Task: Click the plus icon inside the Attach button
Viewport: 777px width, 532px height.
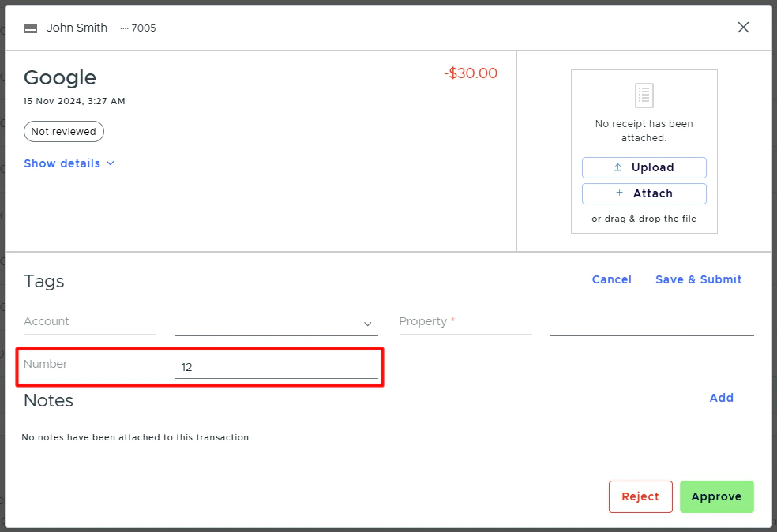Action: pos(619,193)
